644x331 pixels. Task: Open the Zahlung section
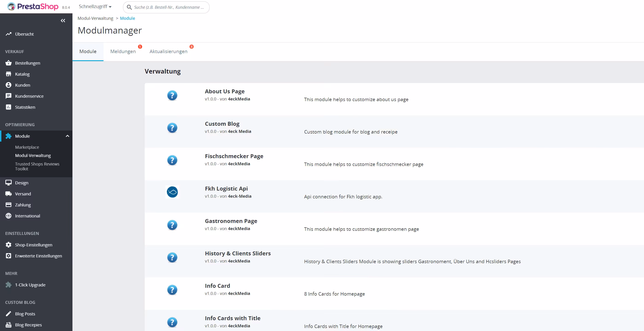click(x=23, y=205)
